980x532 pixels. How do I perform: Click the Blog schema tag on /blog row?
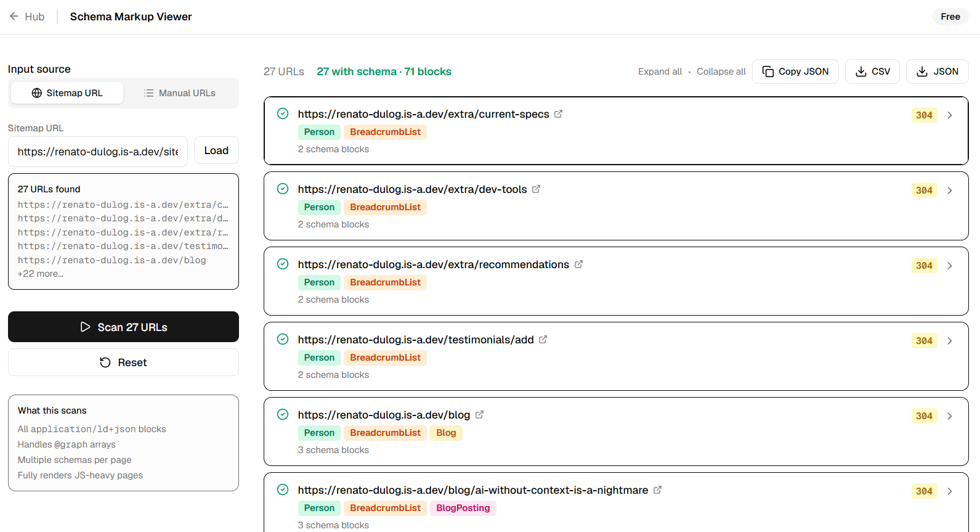pyautogui.click(x=446, y=433)
